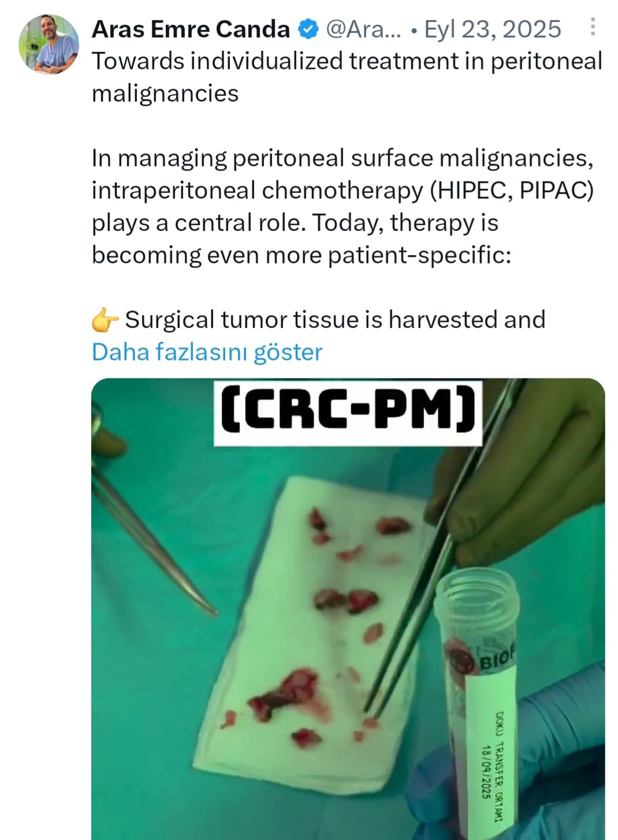Click the "Eyl 23, 2025" timestamp
The width and height of the screenshot is (618, 840).
pyautogui.click(x=493, y=29)
